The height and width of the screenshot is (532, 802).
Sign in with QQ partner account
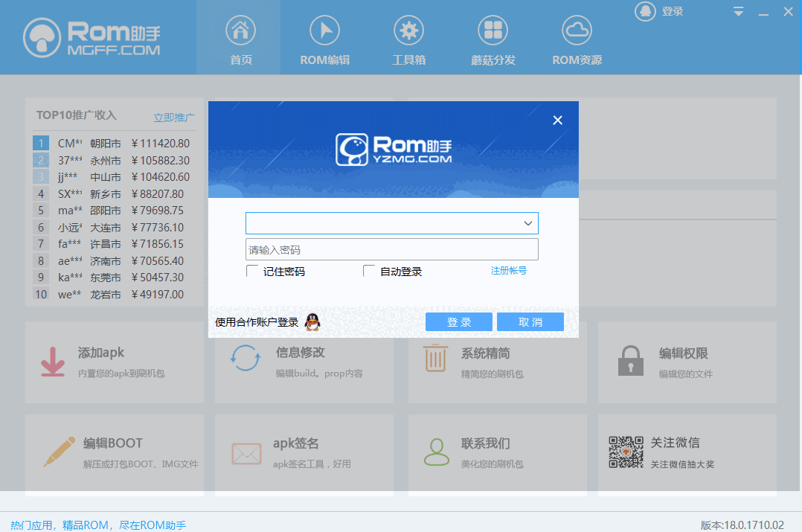tap(313, 322)
